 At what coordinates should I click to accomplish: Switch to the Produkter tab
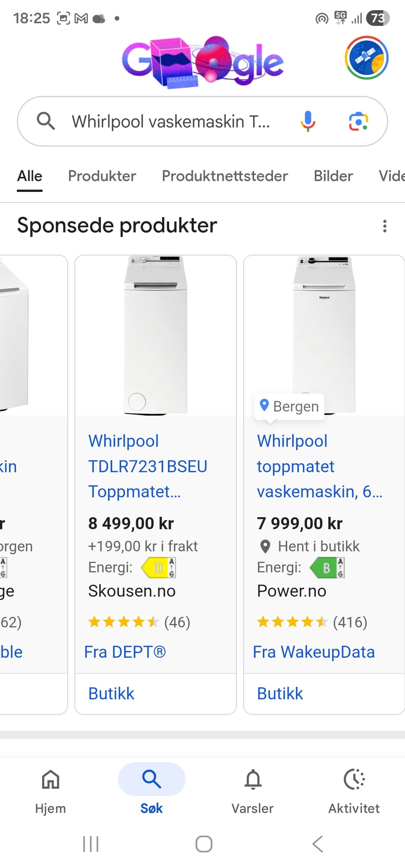[x=102, y=176]
